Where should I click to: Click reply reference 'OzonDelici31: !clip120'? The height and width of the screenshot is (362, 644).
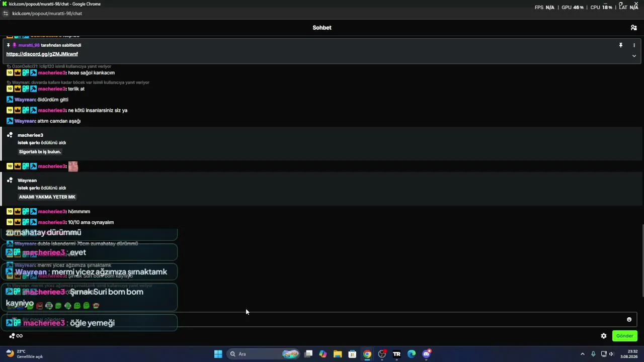click(59, 66)
